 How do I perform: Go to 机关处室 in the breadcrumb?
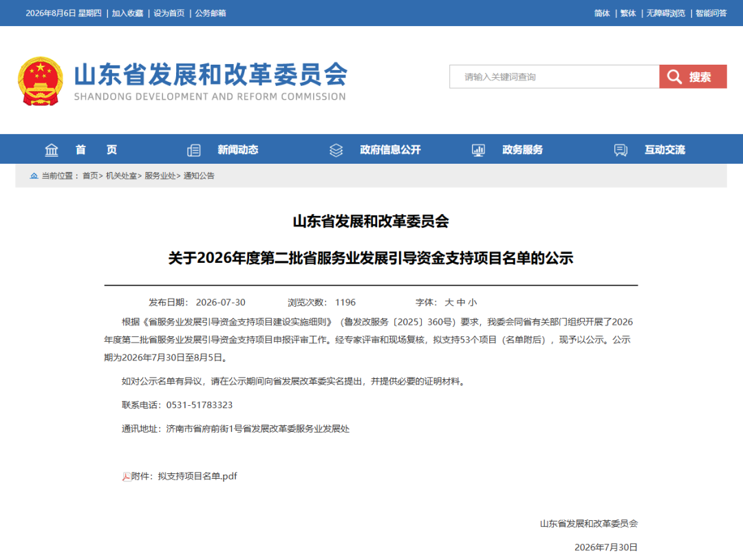[x=121, y=175]
